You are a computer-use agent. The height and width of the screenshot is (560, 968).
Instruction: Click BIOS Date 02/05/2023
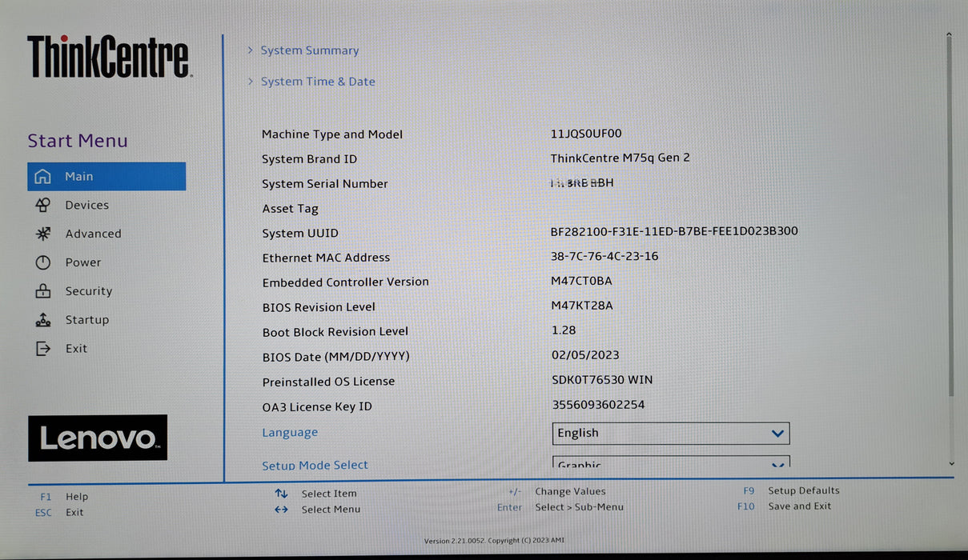(x=585, y=354)
